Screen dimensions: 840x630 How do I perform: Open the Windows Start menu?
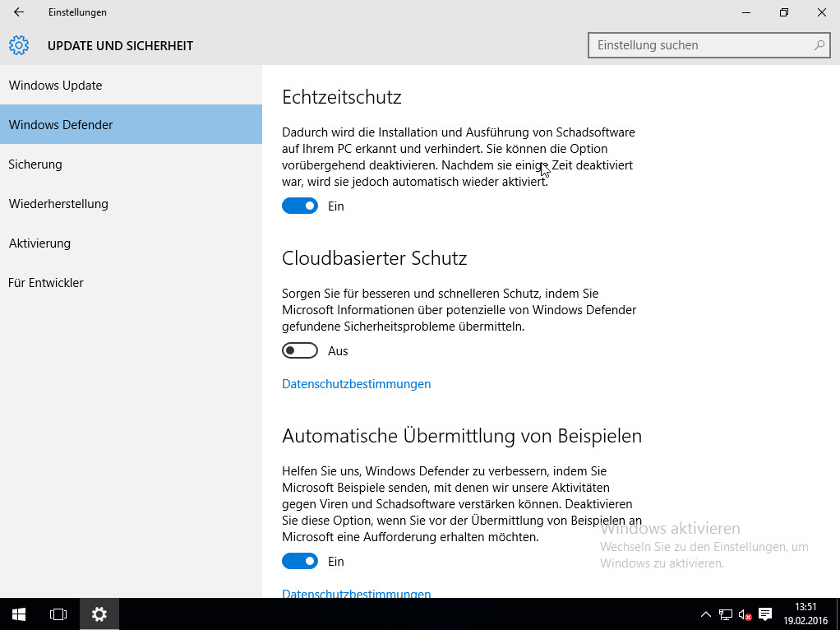(x=19, y=614)
